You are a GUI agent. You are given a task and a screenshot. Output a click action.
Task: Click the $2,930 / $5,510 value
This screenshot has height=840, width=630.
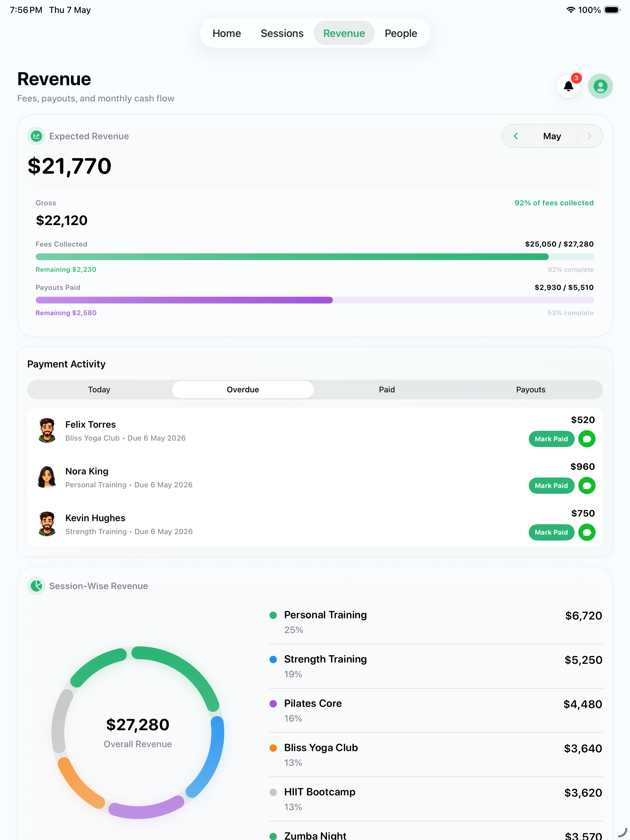pyautogui.click(x=564, y=287)
